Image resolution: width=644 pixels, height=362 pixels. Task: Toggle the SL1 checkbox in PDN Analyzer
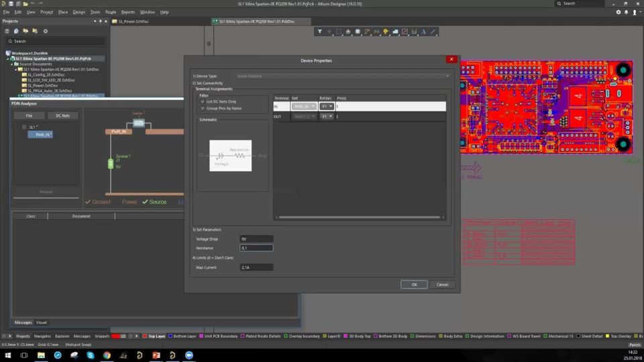point(24,127)
